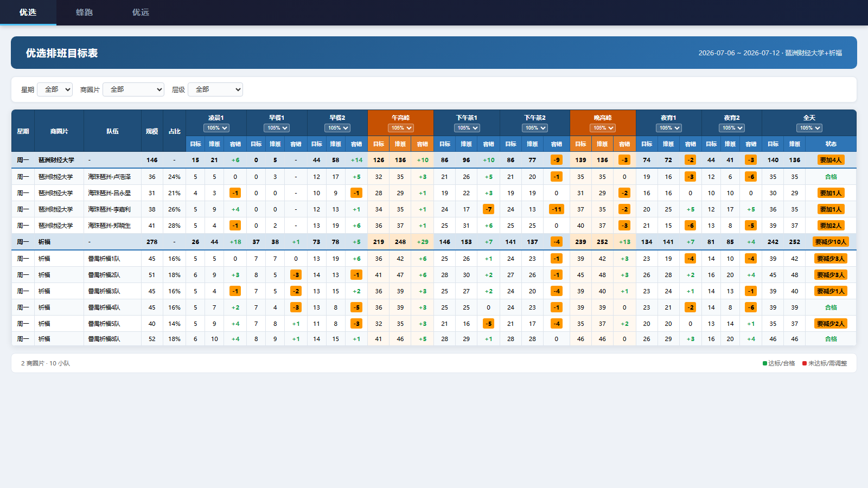Viewport: 868px width, 488px height.
Task: Open the 105% dropdown under 夜宵1
Action: tap(669, 128)
